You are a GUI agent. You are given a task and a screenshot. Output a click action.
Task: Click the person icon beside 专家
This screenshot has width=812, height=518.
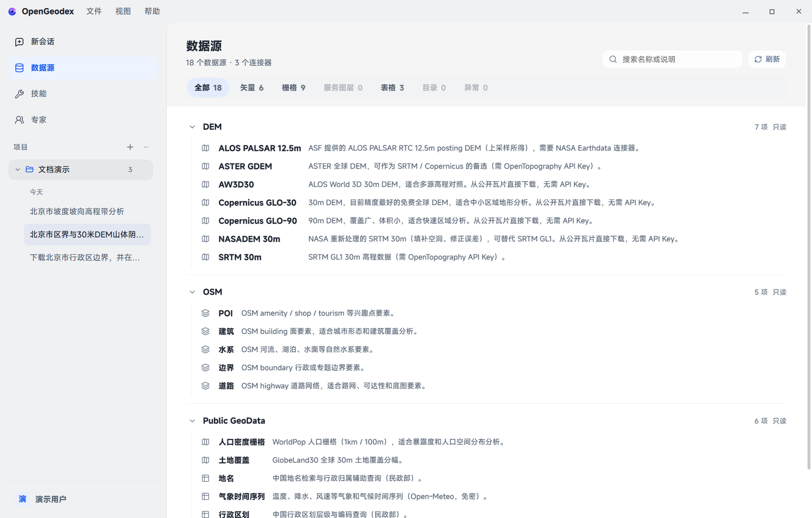(19, 120)
